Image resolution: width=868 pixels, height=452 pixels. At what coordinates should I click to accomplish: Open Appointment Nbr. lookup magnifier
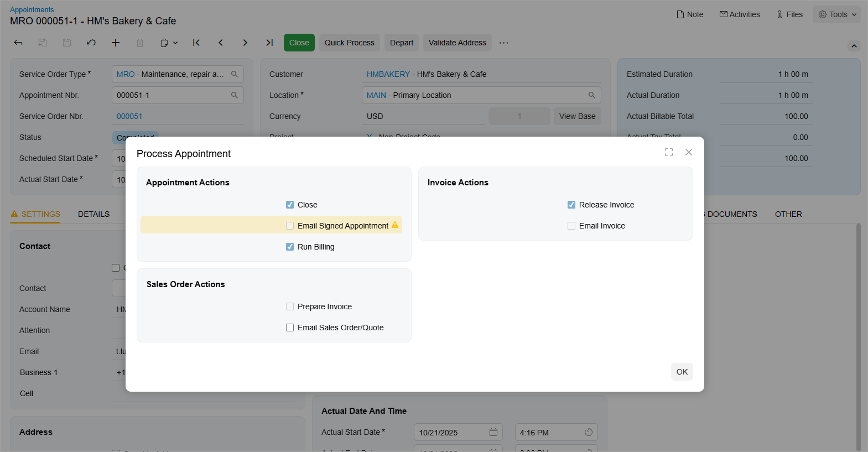(x=235, y=95)
